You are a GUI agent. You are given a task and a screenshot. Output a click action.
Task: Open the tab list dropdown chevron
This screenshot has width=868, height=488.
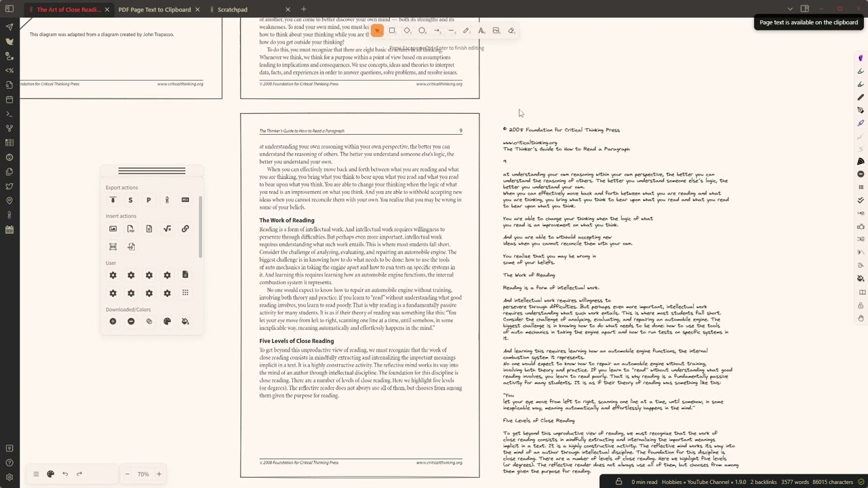tap(790, 9)
